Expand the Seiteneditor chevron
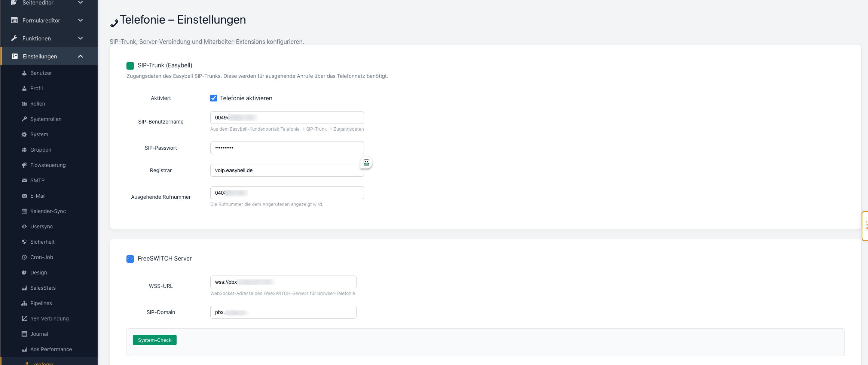Viewport: 868px width, 365px height. point(80,3)
